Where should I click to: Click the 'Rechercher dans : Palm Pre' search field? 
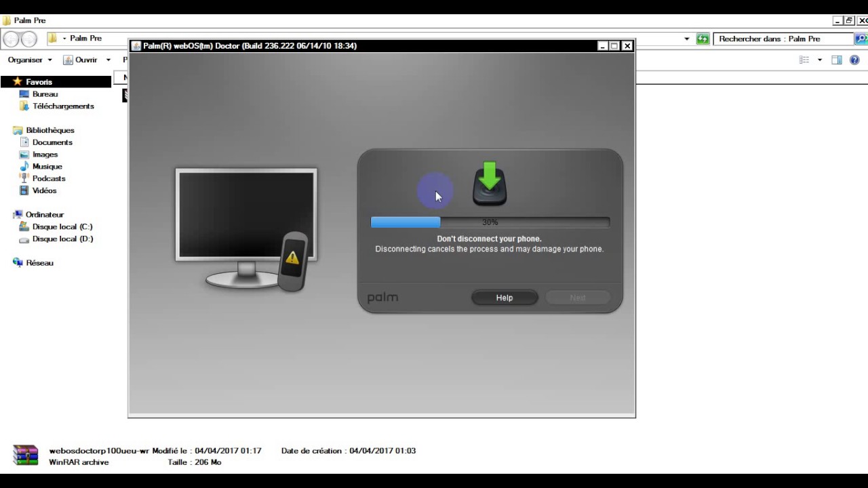click(x=783, y=39)
